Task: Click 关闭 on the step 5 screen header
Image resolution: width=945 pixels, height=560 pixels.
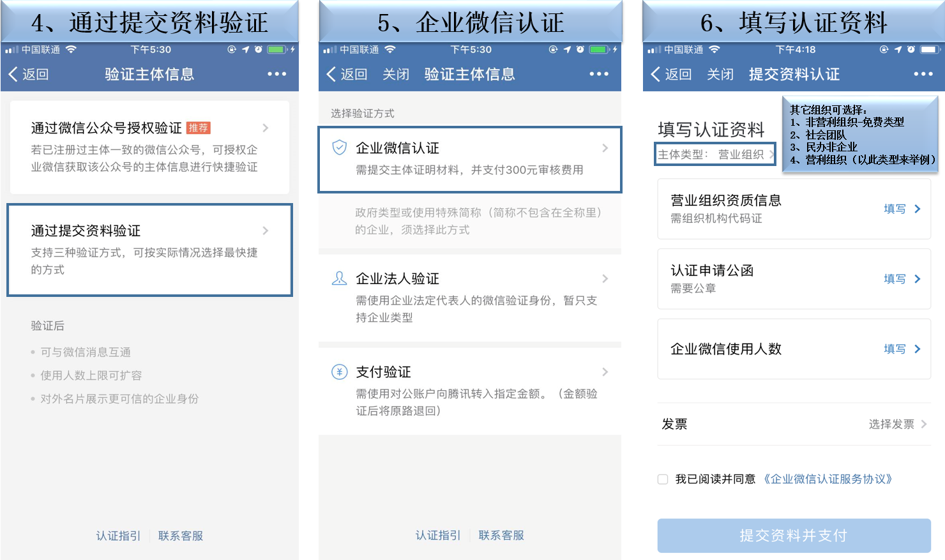Action: coord(396,74)
